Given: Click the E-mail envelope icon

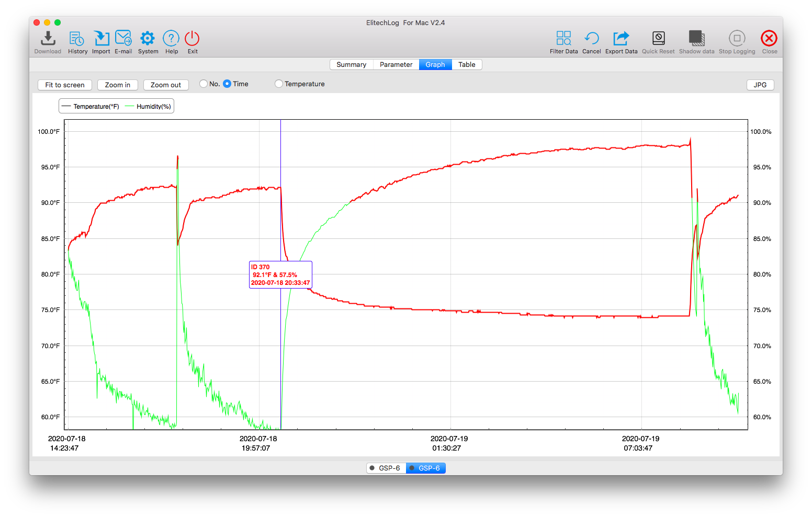Looking at the screenshot, I should [123, 39].
